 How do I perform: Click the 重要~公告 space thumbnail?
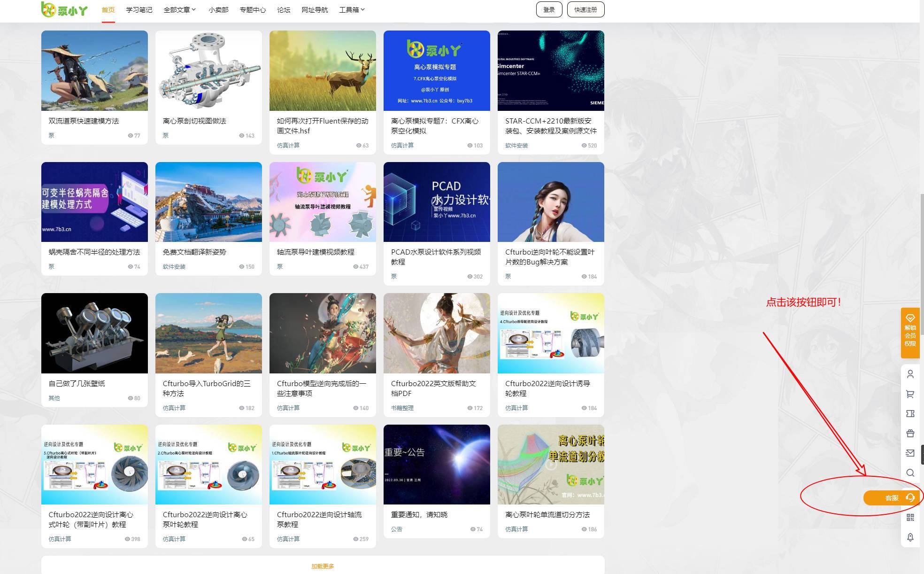coord(437,465)
